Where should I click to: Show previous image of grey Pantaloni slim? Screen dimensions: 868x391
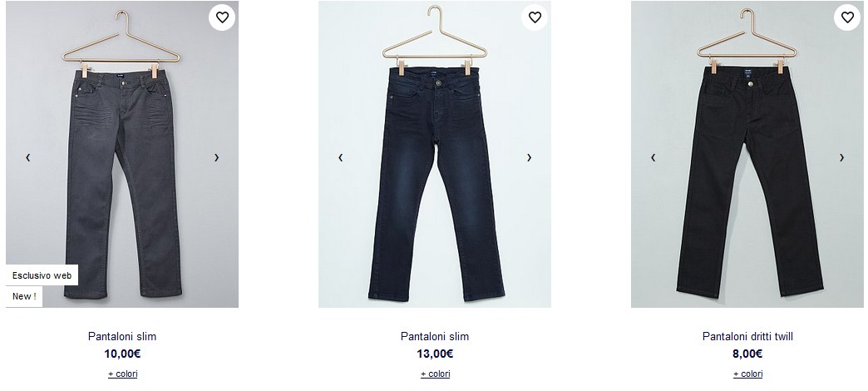pos(27,158)
